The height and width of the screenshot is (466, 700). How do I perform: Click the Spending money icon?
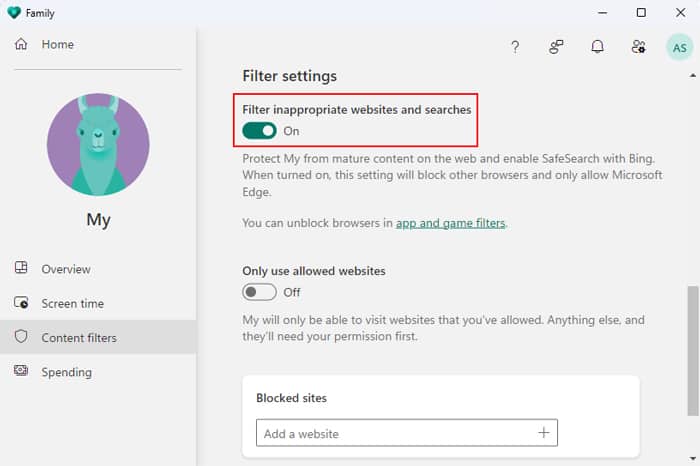click(21, 370)
